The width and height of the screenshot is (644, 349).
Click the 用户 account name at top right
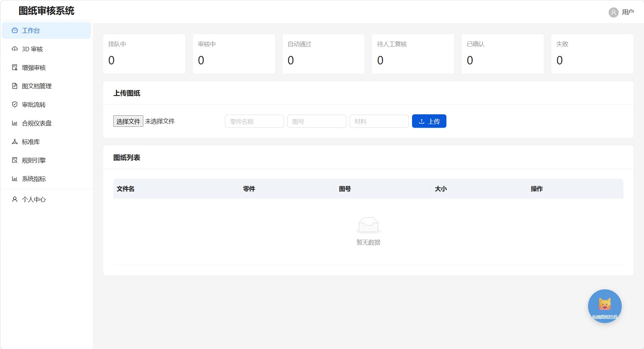point(628,12)
